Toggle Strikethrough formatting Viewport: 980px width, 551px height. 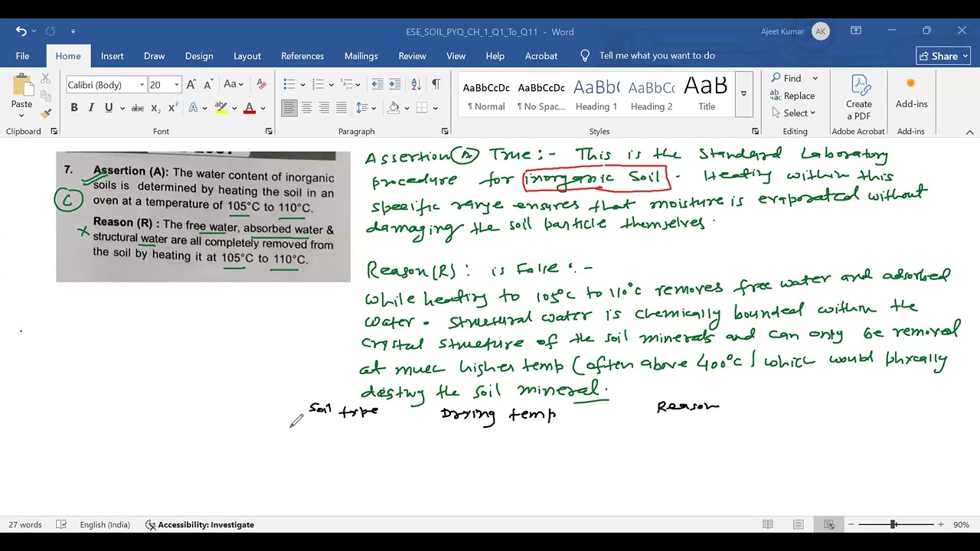click(x=138, y=108)
